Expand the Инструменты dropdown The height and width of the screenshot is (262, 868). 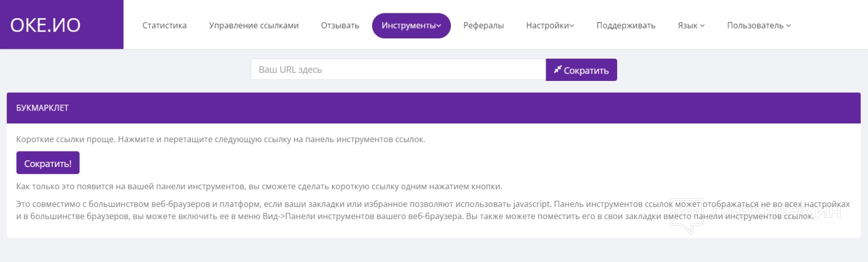point(411,25)
